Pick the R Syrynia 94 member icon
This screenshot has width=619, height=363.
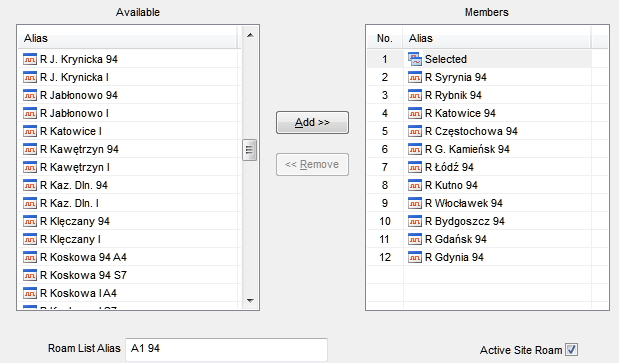(415, 77)
